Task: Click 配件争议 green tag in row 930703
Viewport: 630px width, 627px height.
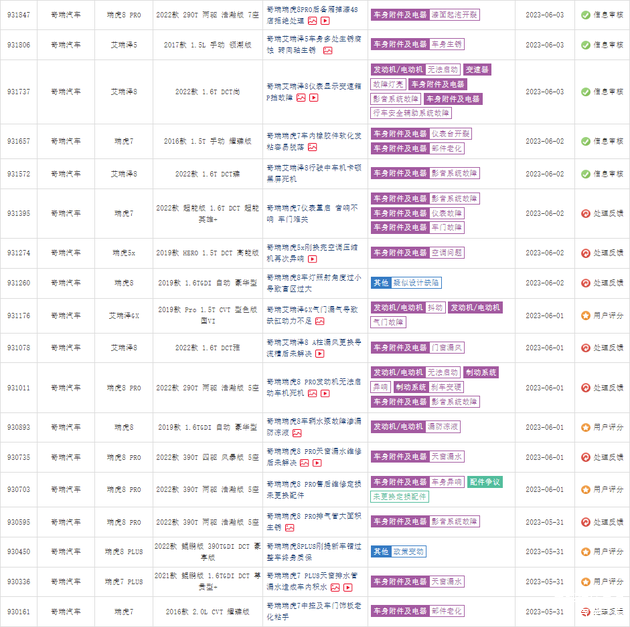Action: click(486, 482)
